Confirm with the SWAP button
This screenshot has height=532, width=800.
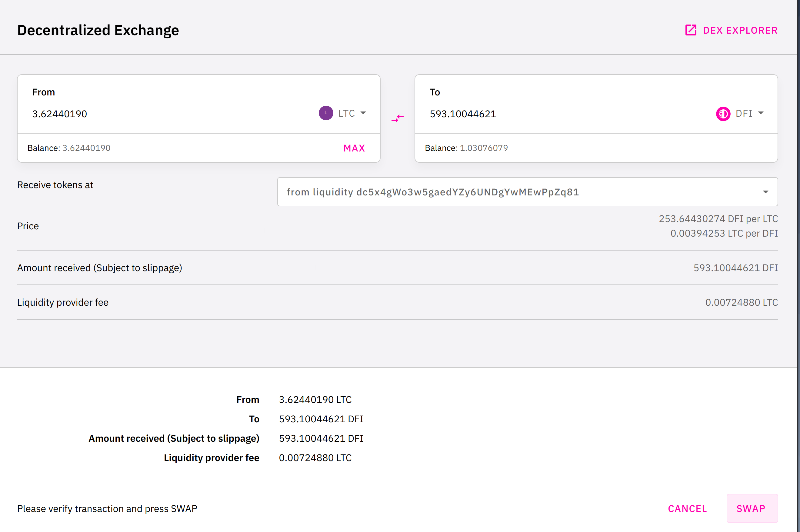pyautogui.click(x=752, y=508)
